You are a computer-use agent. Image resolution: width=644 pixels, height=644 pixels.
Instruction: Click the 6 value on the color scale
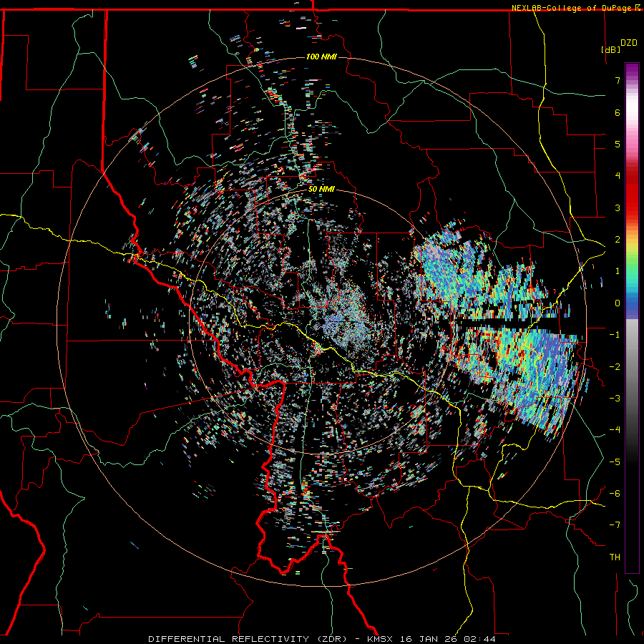point(618,112)
